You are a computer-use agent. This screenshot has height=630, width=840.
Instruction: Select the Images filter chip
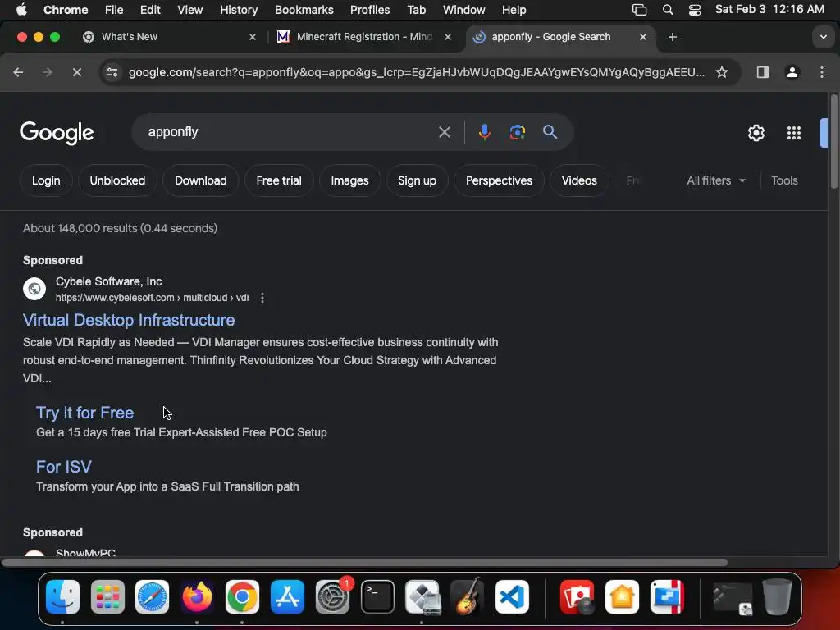(x=349, y=180)
